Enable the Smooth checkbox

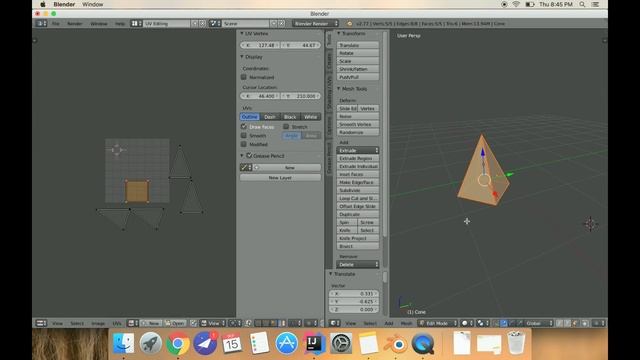tap(244, 136)
